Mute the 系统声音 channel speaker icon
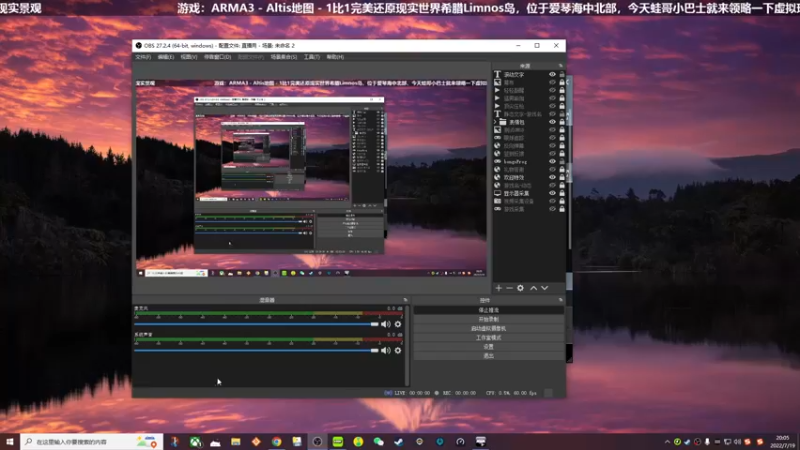This screenshot has width=800, height=450. coord(386,351)
